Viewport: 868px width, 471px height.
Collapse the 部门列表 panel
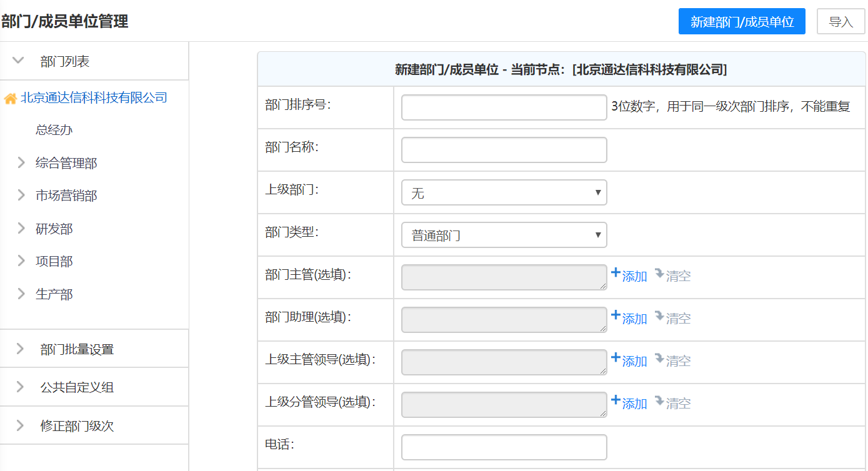[18, 61]
